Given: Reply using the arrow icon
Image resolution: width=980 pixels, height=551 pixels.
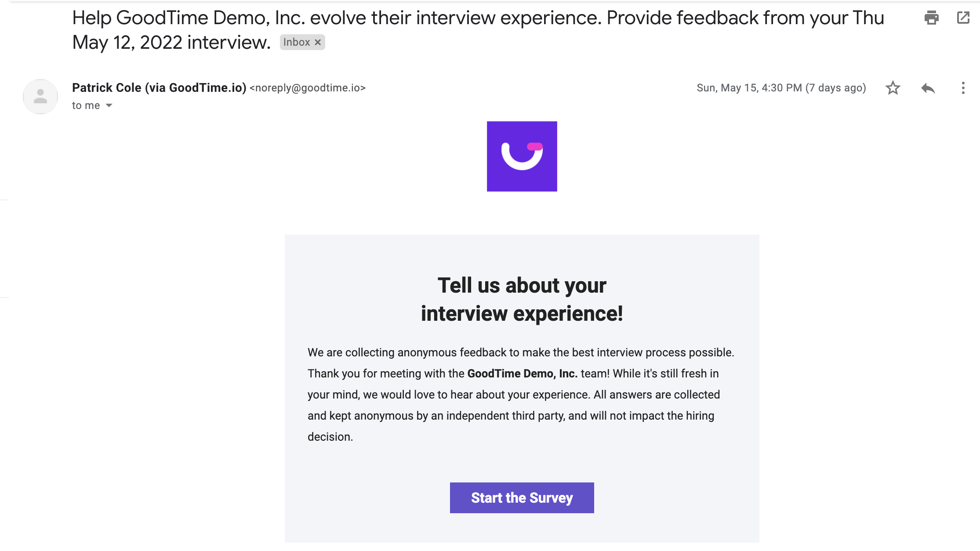Looking at the screenshot, I should pyautogui.click(x=928, y=88).
